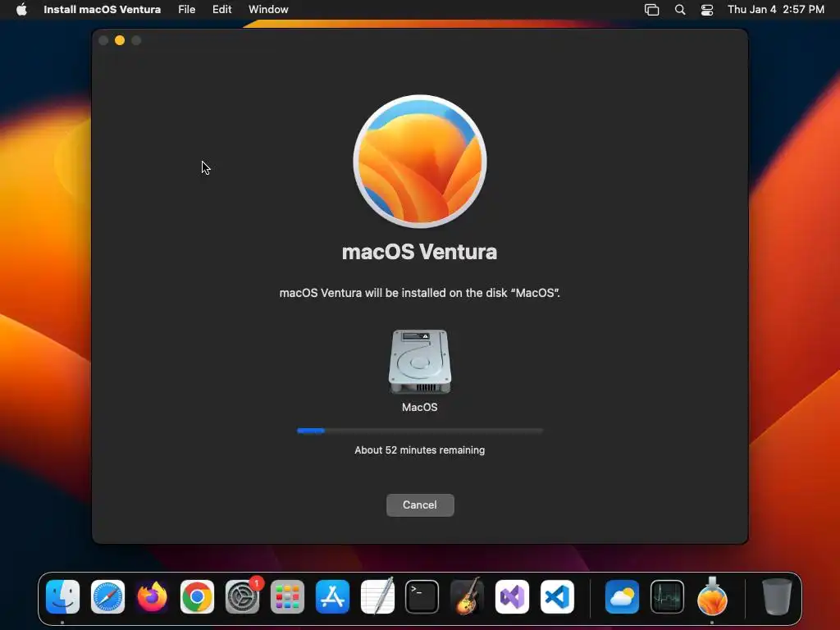Cancel the macOS Ventura installation
The width and height of the screenshot is (840, 630).
click(x=420, y=505)
